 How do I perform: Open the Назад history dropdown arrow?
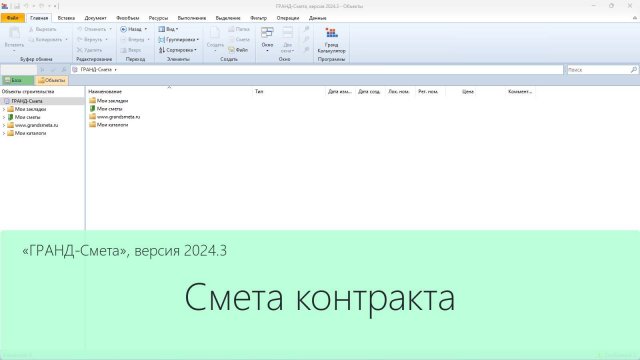click(146, 29)
